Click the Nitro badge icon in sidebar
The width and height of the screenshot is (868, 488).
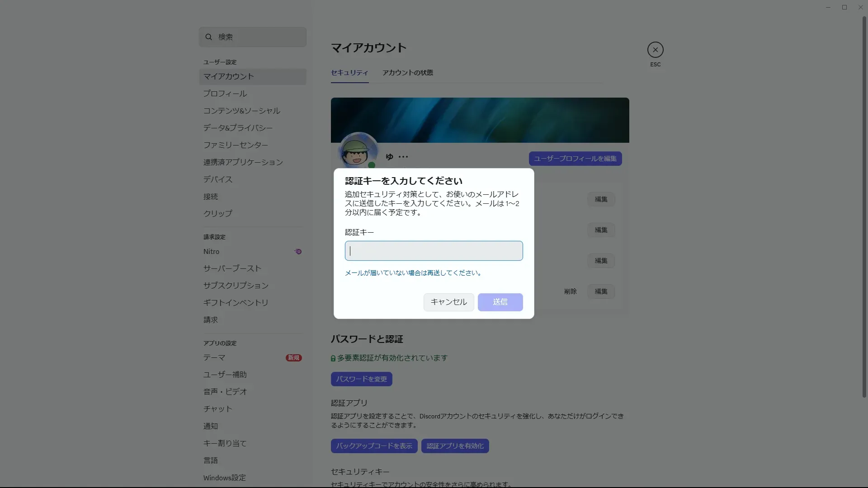[298, 252]
